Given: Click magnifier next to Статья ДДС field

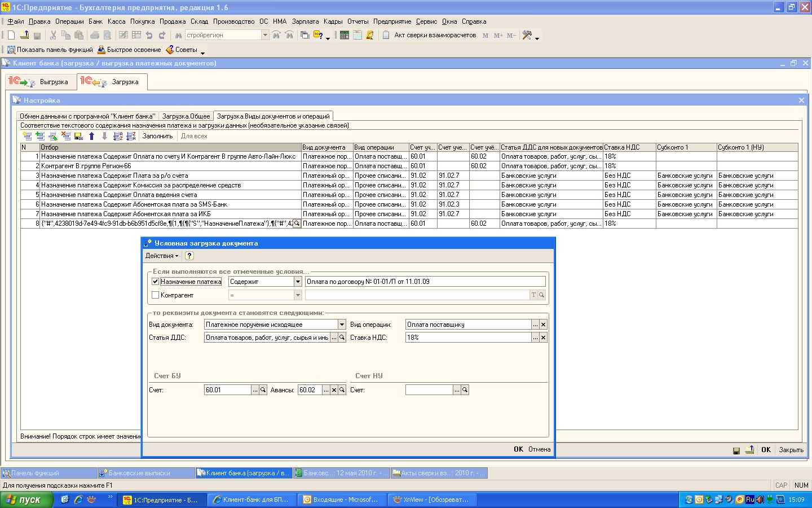Looking at the screenshot, I should (x=342, y=338).
